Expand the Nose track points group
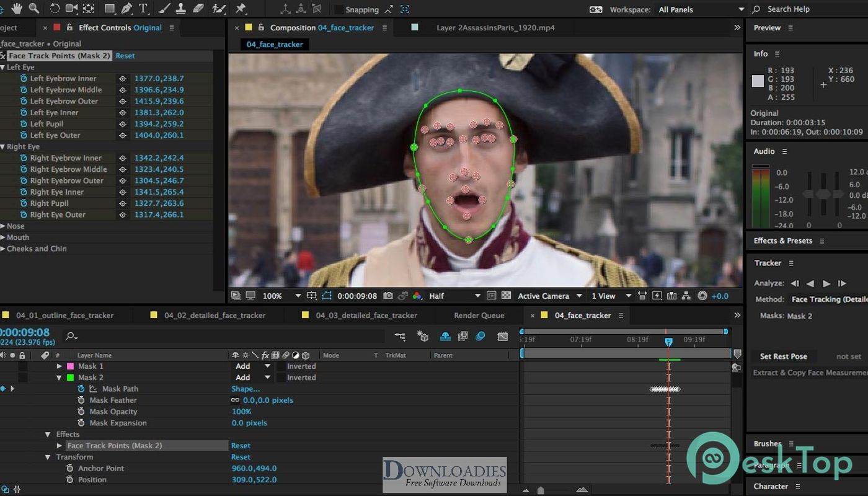The width and height of the screenshot is (868, 496). 3,226
